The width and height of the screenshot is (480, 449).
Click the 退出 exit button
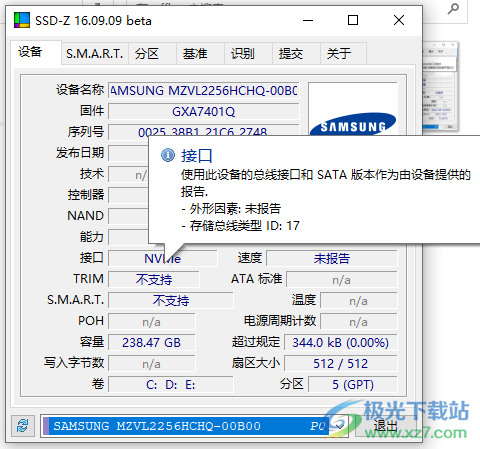(x=385, y=426)
